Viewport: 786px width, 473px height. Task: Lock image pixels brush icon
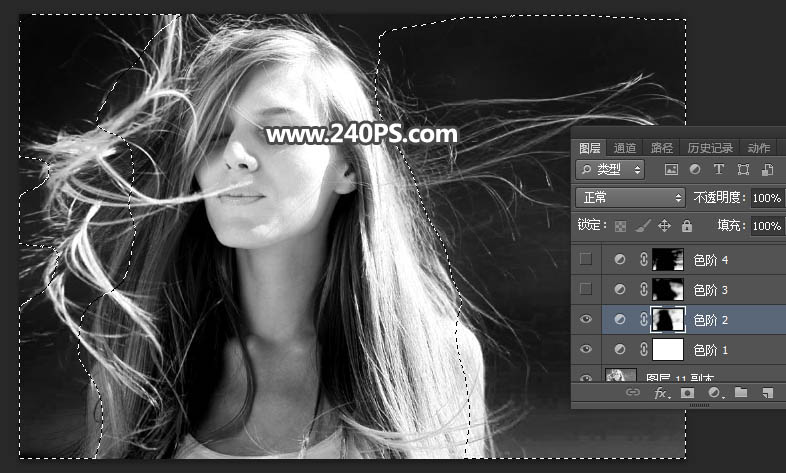(x=642, y=226)
